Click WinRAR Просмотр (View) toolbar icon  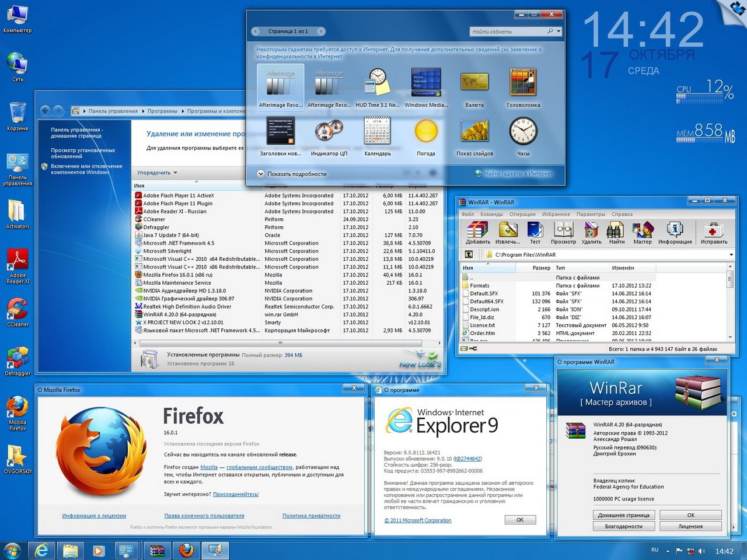[x=563, y=233]
